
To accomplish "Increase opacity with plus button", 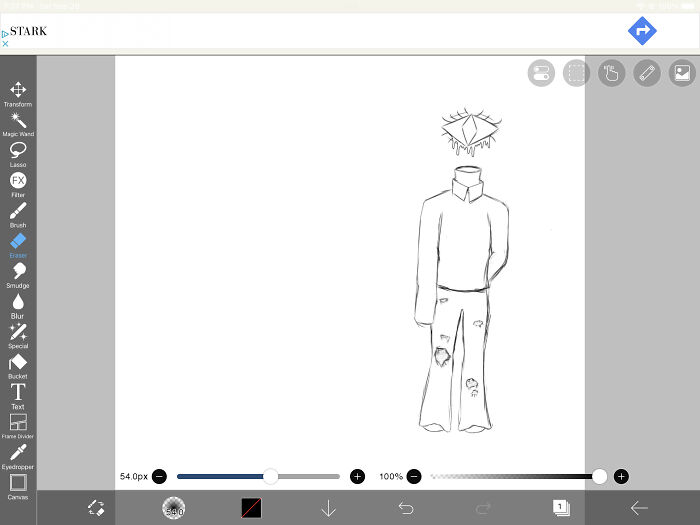I will [x=621, y=476].
